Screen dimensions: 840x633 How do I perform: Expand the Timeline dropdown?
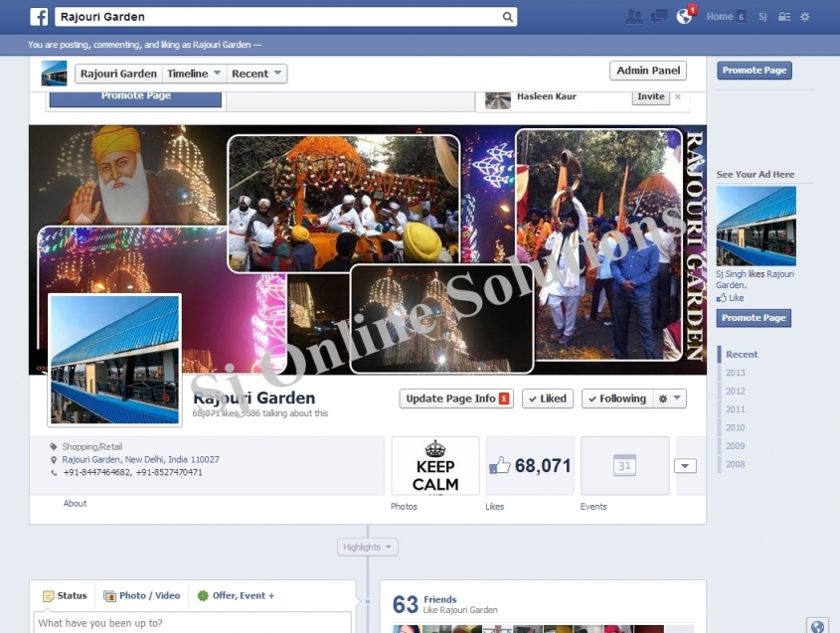point(194,74)
